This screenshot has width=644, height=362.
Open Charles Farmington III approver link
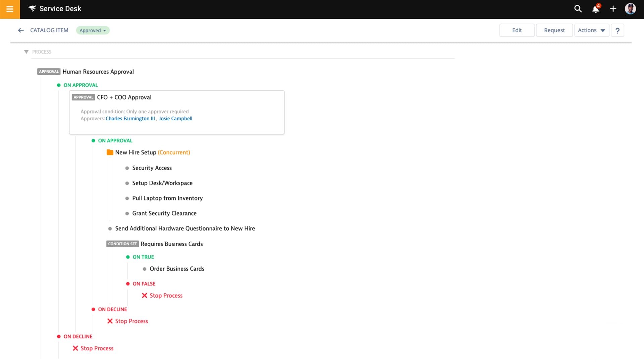pos(130,119)
